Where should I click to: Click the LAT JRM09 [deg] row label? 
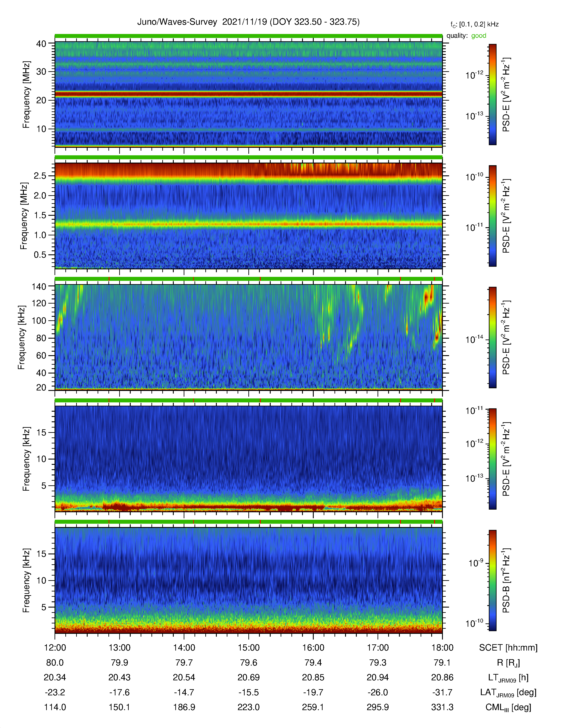pos(508,692)
